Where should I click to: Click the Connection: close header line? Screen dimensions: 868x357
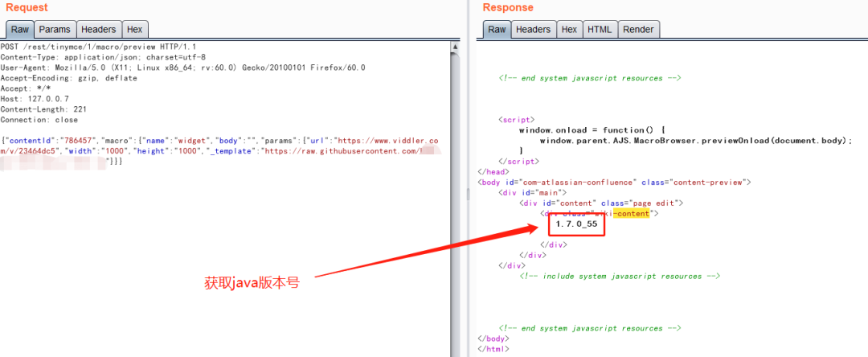click(39, 120)
